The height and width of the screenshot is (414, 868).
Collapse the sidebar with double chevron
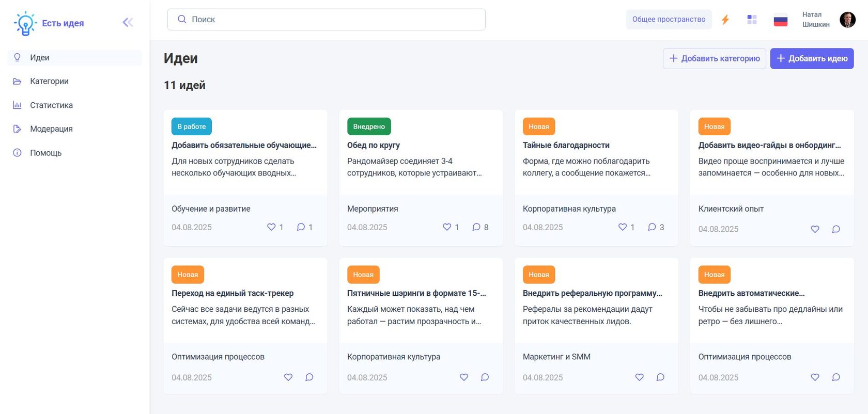128,22
